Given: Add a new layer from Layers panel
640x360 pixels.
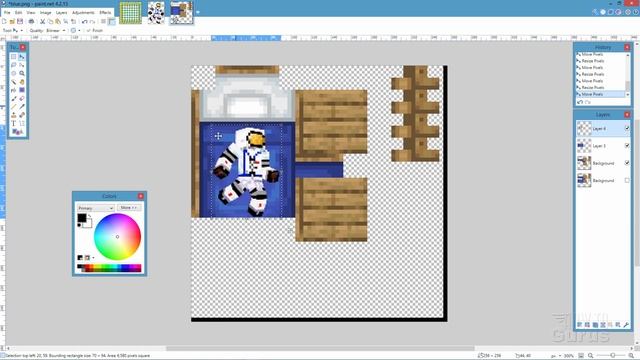Looking at the screenshot, I should (x=580, y=325).
